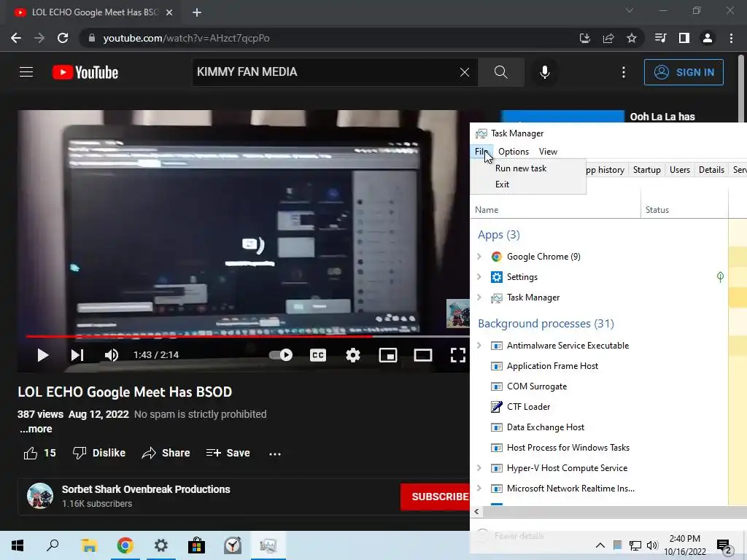Image resolution: width=747 pixels, height=560 pixels.
Task: Open the Task Manager View menu
Action: [x=548, y=152]
